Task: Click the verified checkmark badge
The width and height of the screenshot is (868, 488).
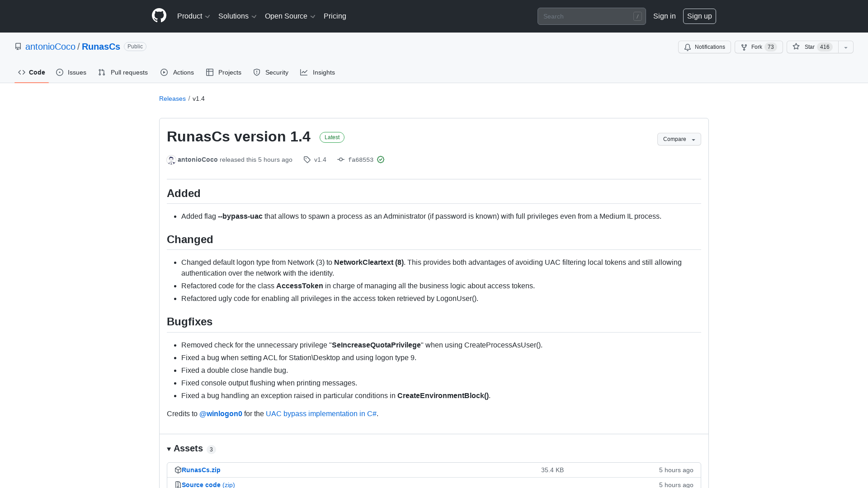Action: coord(381,160)
